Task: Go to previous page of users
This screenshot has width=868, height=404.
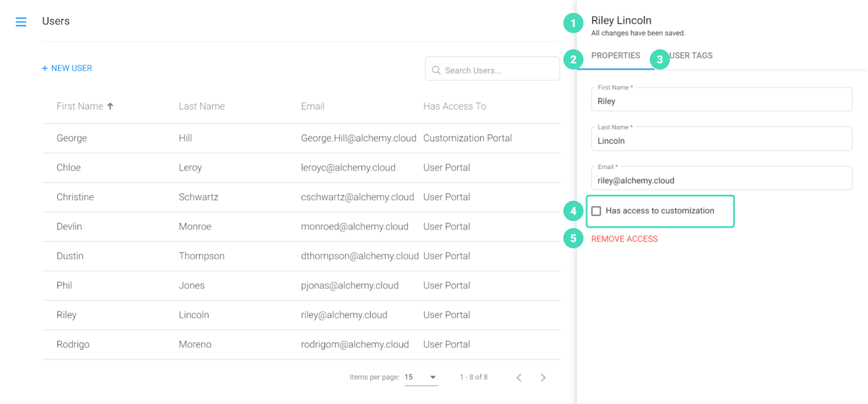Action: (x=519, y=377)
